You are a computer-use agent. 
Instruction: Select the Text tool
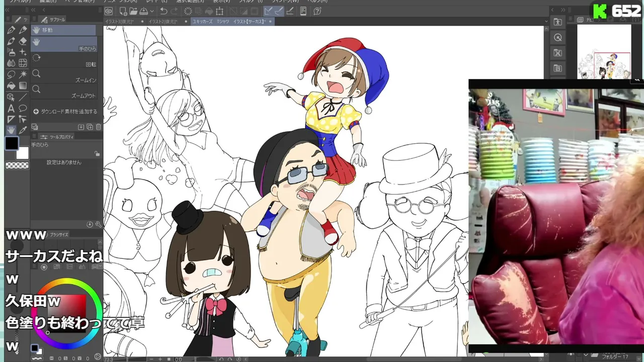click(11, 108)
